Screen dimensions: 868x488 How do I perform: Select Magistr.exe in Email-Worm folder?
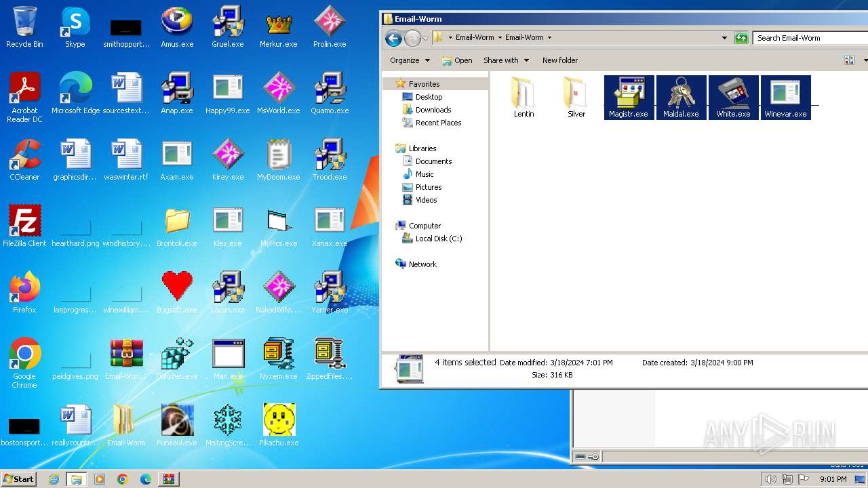[x=629, y=98]
